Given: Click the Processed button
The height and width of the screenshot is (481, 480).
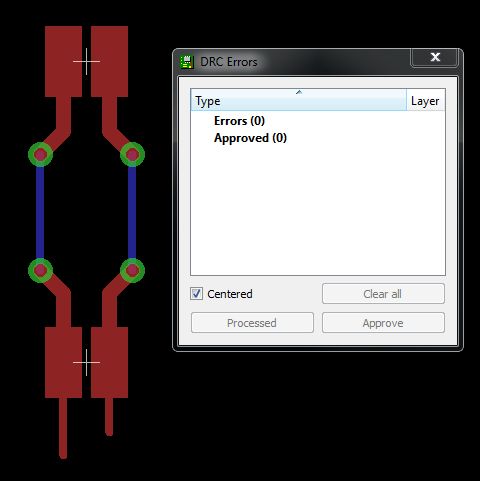Looking at the screenshot, I should [252, 323].
